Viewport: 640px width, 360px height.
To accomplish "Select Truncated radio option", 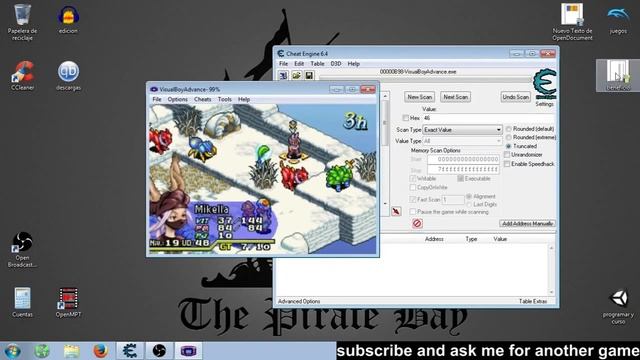I will (509, 146).
